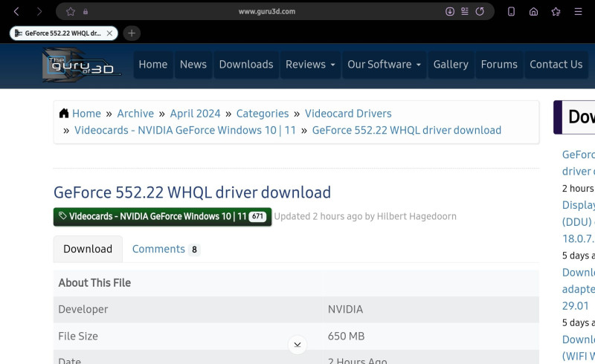595x364 pixels.
Task: Click the April 2024 breadcrumb link
Action: pyautogui.click(x=195, y=114)
